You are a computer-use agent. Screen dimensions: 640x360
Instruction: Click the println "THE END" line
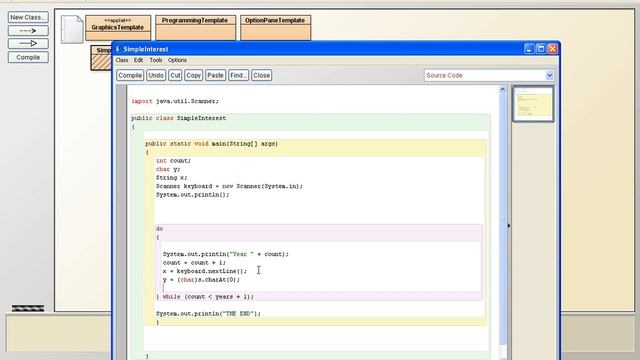tap(208, 313)
